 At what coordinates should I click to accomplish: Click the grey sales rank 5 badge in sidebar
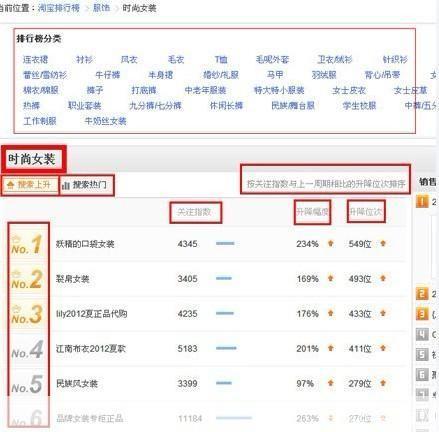[422, 355]
